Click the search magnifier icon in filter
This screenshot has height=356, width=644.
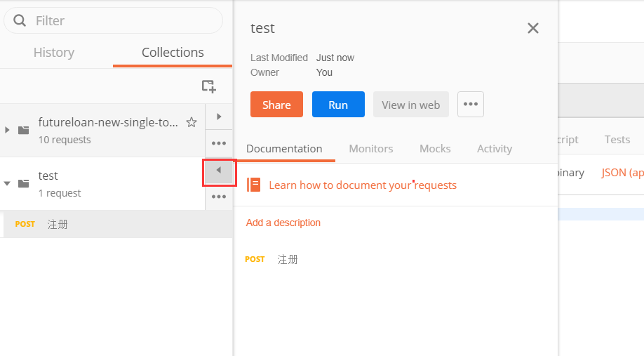20,20
